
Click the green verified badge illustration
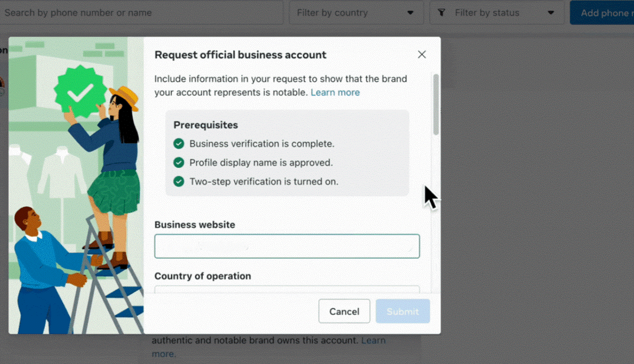81,92
